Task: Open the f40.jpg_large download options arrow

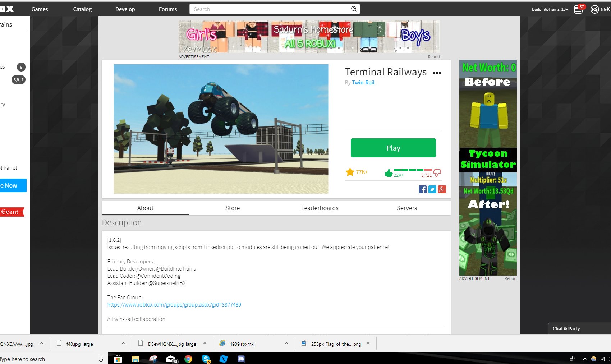Action: pos(123,344)
